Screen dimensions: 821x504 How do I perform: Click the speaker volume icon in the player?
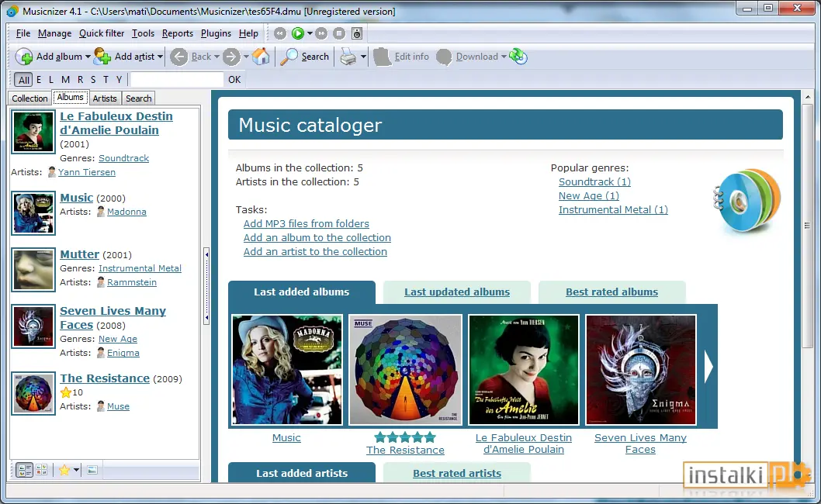[357, 33]
